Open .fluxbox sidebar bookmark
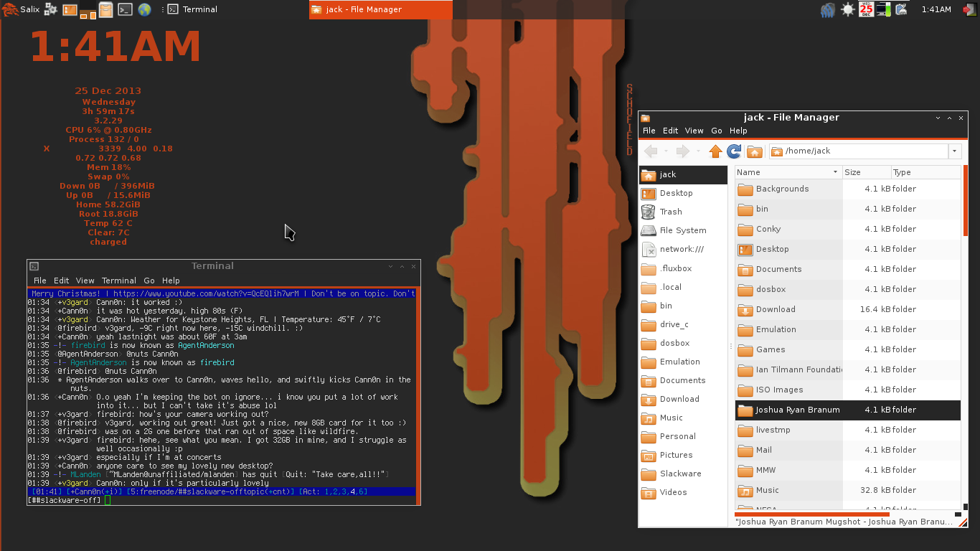This screenshot has height=551, width=980. (683, 268)
